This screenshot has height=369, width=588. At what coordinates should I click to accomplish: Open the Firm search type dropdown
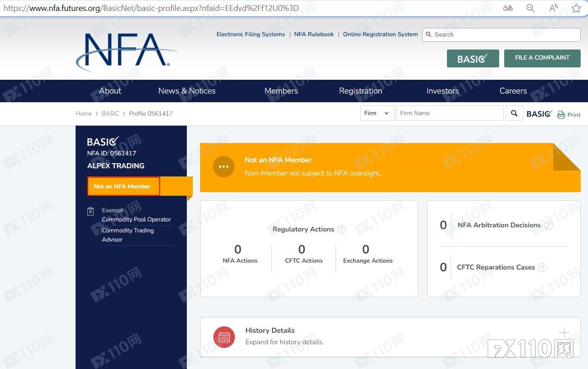[377, 113]
